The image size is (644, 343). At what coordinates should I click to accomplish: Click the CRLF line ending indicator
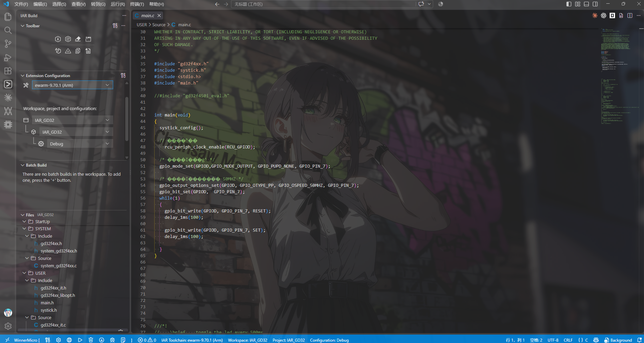pos(568,340)
